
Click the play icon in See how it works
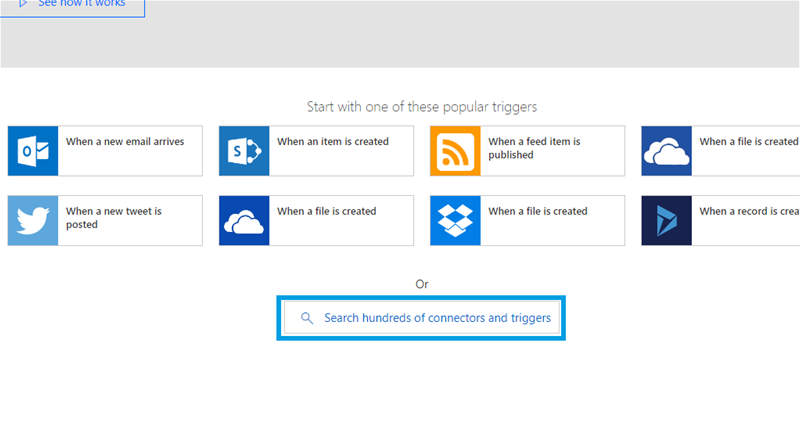tap(22, 3)
